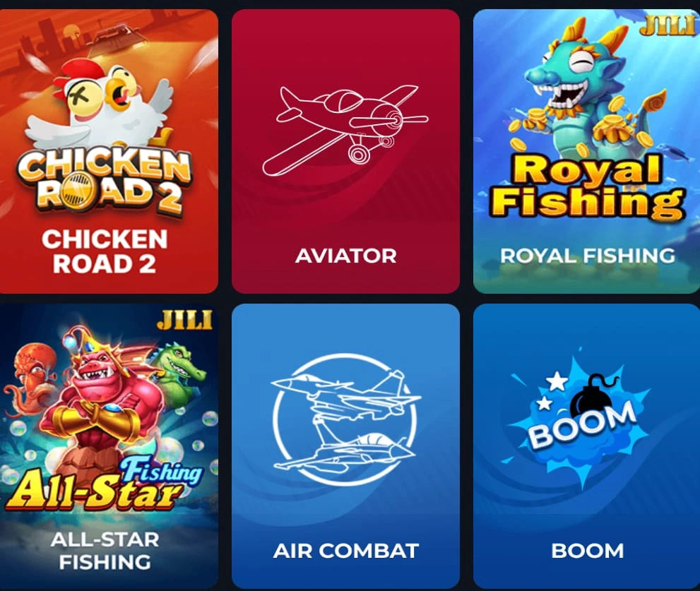Click the CHICKEN ROAD 2 caption text

(x=105, y=251)
